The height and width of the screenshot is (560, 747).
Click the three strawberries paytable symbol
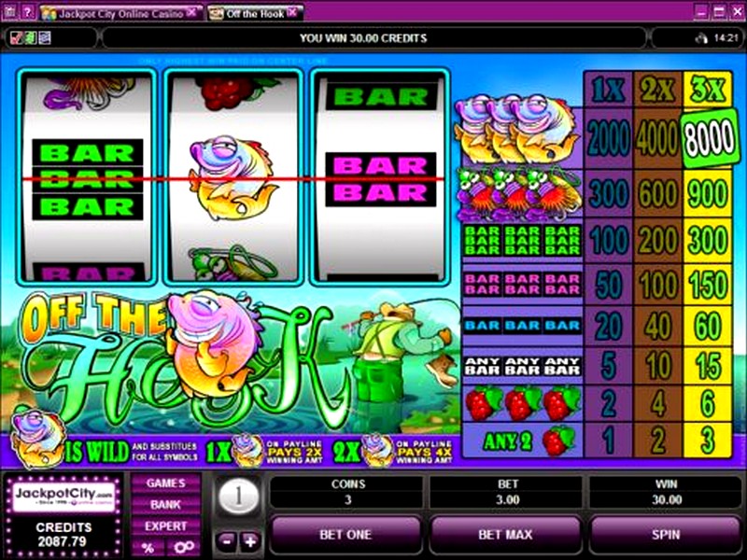pyautogui.click(x=522, y=403)
